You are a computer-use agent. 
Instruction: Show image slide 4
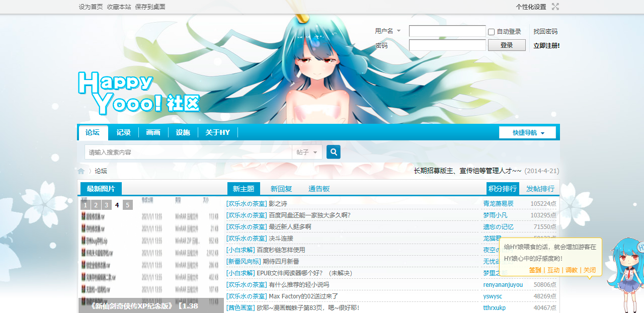pyautogui.click(x=117, y=205)
